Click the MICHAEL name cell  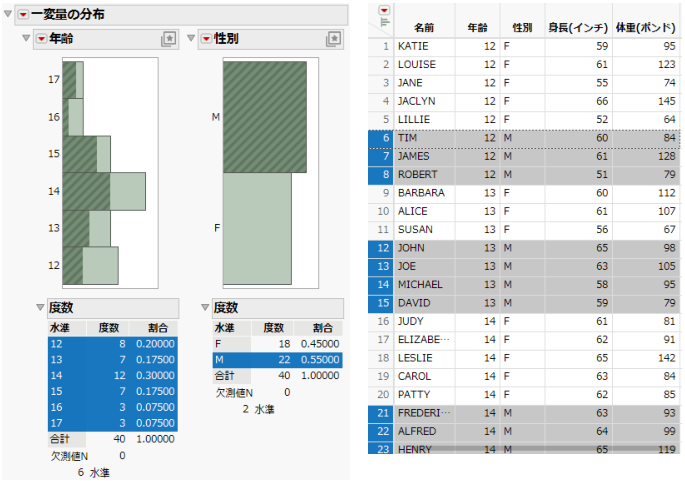[425, 285]
